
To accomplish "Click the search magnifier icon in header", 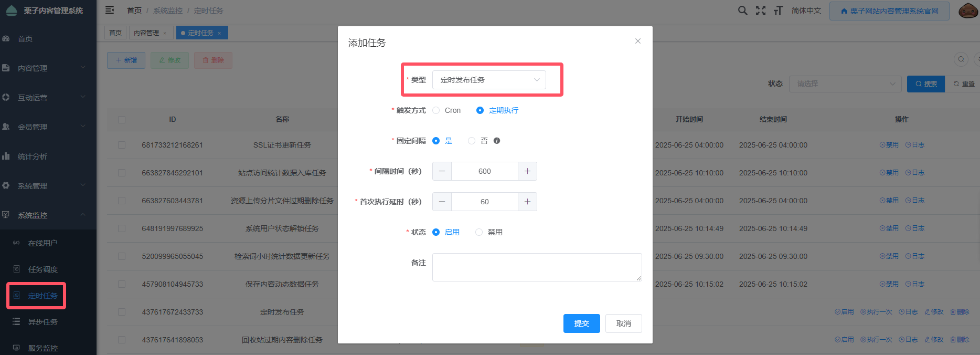I will pos(742,11).
